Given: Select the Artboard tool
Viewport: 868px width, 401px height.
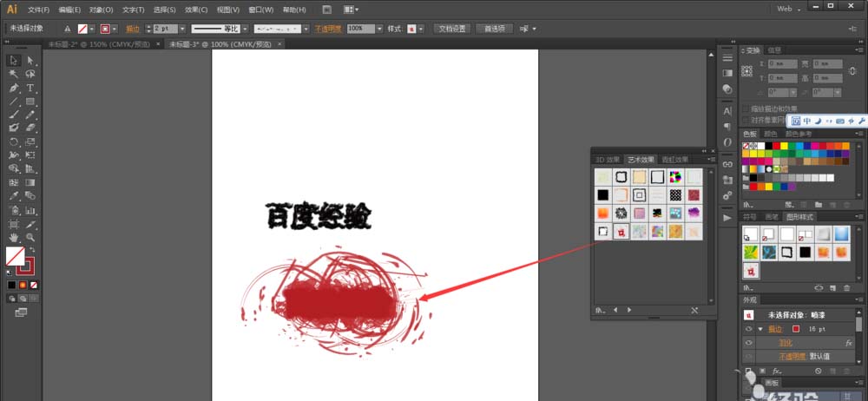Looking at the screenshot, I should 14,224.
